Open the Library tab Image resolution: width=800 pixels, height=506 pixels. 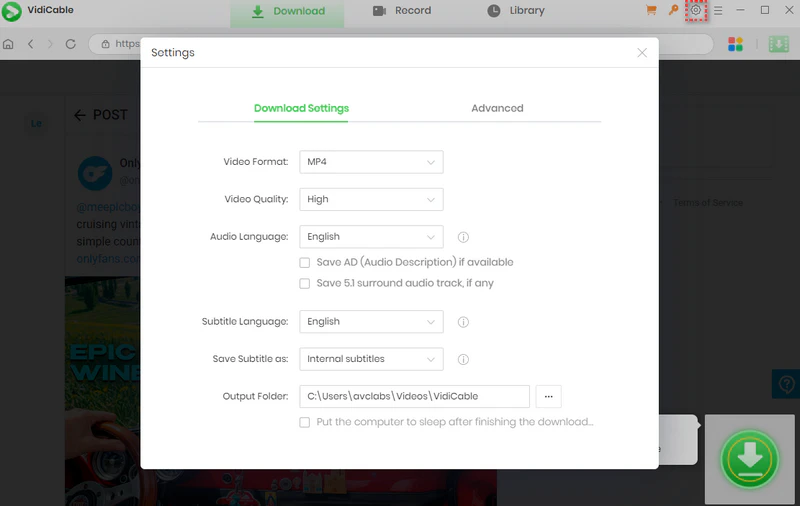pos(516,11)
